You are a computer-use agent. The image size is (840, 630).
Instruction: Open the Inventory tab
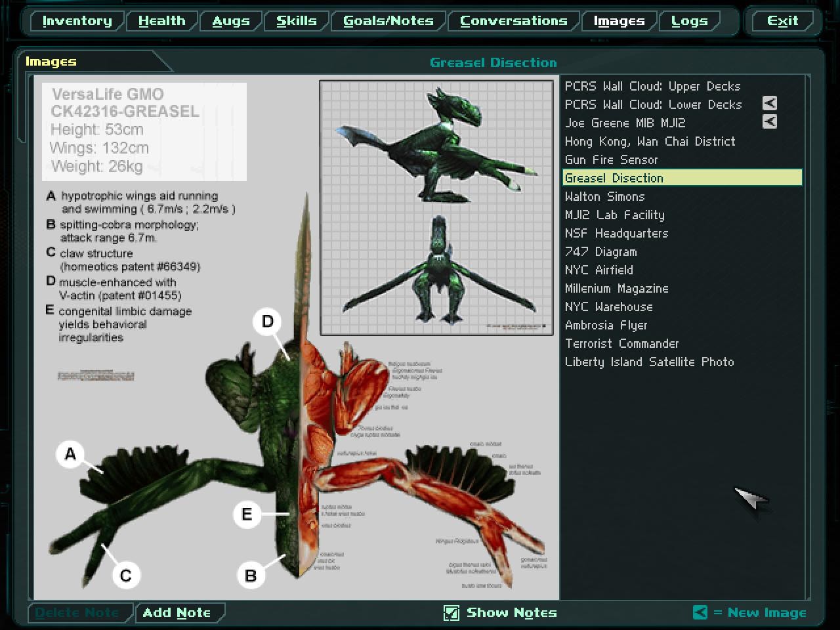click(x=77, y=21)
